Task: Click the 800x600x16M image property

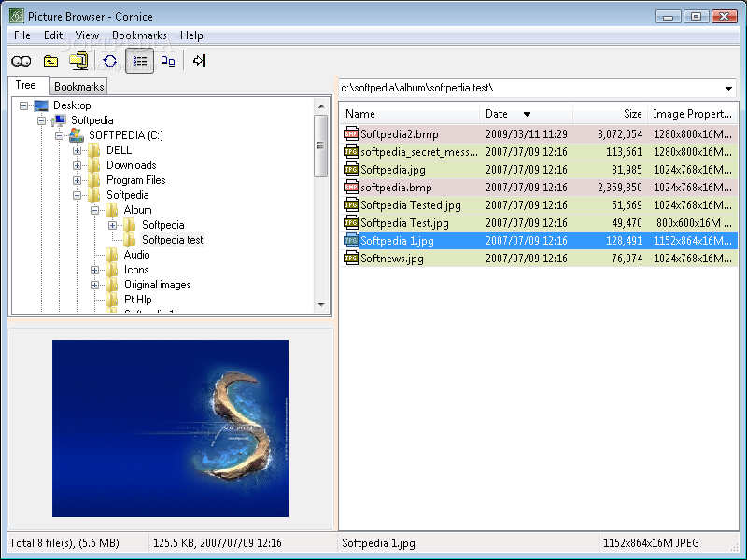Action: 694,223
